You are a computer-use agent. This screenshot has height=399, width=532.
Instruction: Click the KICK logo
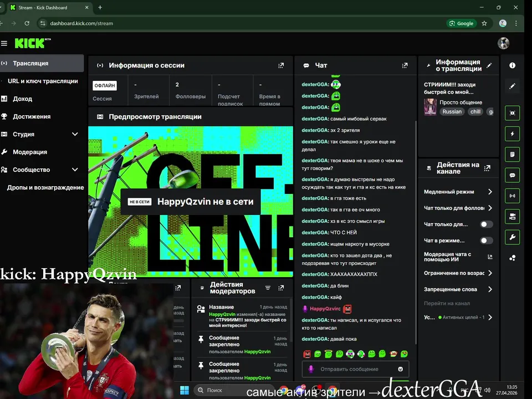[32, 43]
